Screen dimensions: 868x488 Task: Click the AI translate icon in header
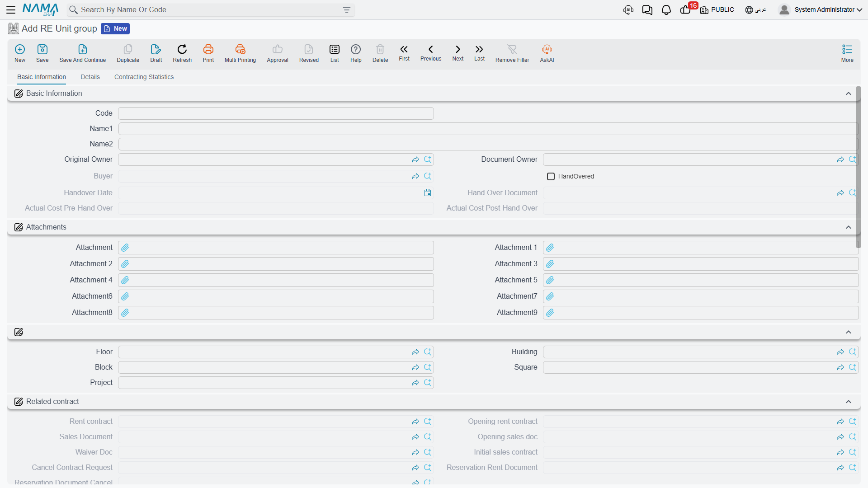628,10
